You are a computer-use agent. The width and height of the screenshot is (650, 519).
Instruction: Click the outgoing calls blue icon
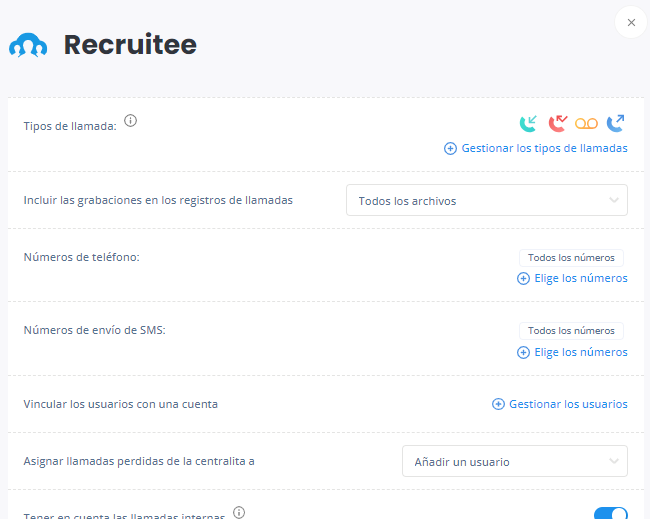click(616, 123)
